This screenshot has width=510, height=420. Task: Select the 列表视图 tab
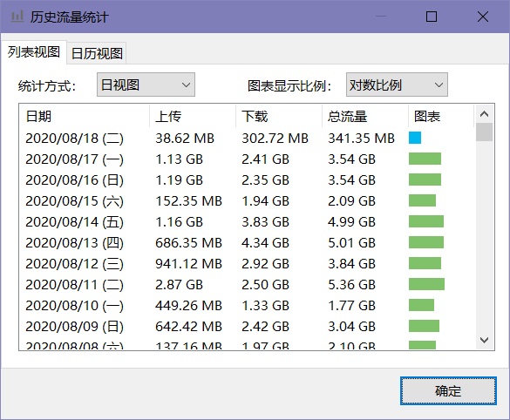(x=34, y=52)
